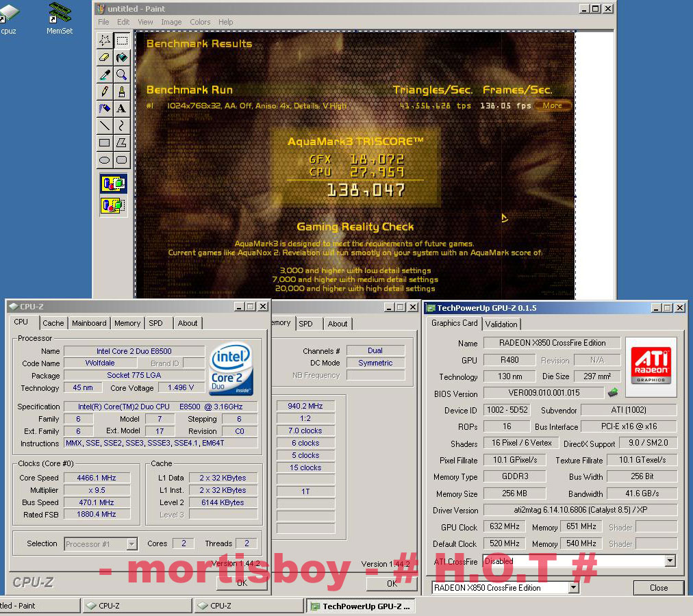Open the About tab in second CPU-Z window

[337, 324]
